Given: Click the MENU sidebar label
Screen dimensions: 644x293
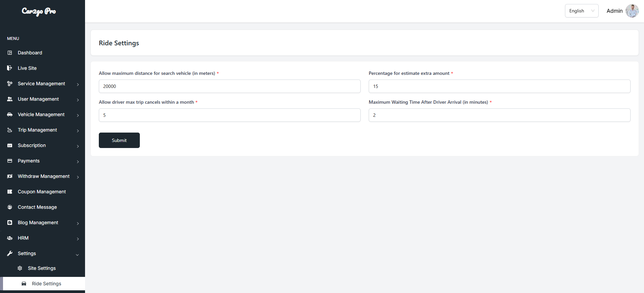Looking at the screenshot, I should [13, 39].
